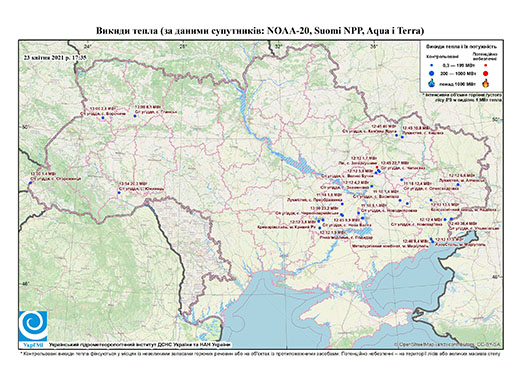The height and width of the screenshot is (368, 520).
Task: Select the blue marker on the Azov coast at Mariupol
Action: tap(432, 241)
